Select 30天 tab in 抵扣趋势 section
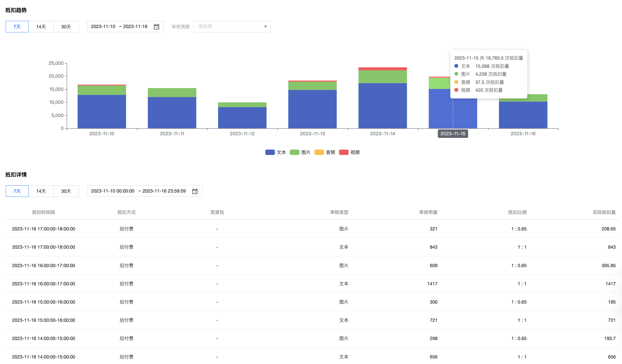Image resolution: width=622 pixels, height=364 pixels. 66,27
